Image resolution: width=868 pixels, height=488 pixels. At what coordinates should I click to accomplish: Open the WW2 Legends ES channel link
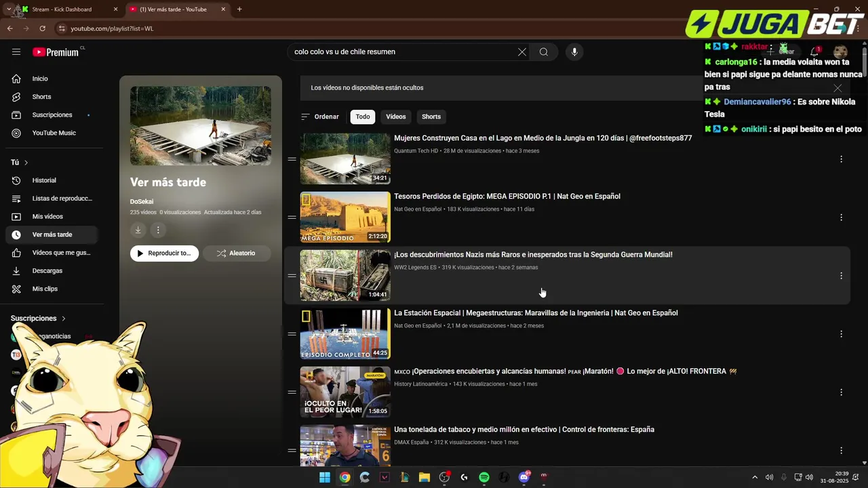tap(416, 268)
